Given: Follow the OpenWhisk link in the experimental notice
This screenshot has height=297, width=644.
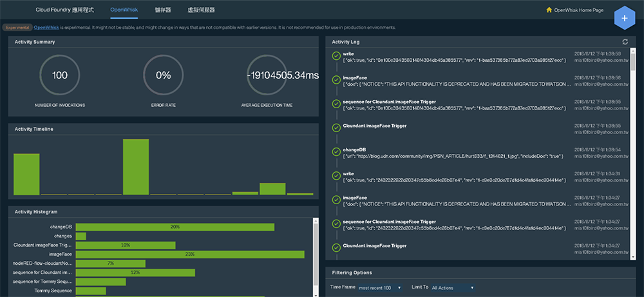Looking at the screenshot, I should click(x=46, y=28).
